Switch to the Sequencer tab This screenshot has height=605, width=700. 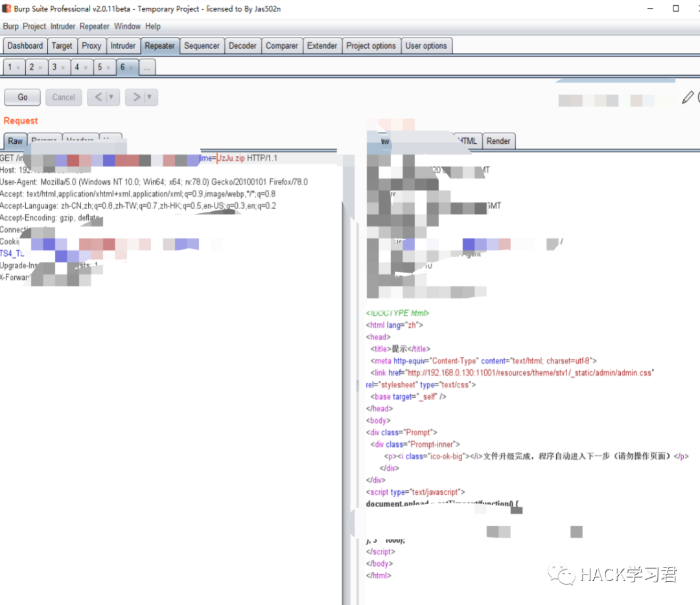(x=202, y=45)
